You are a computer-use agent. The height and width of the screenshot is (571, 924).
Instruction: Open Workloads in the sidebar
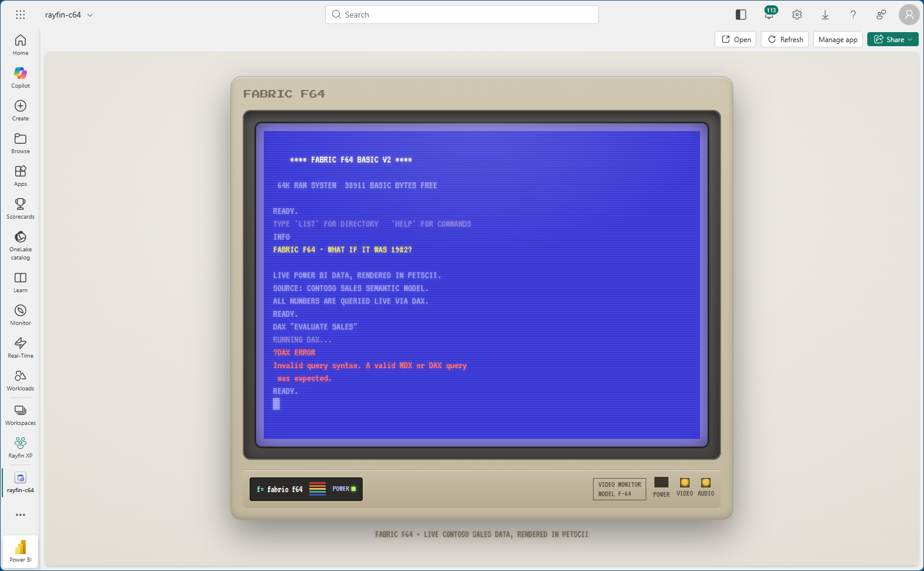(20, 380)
